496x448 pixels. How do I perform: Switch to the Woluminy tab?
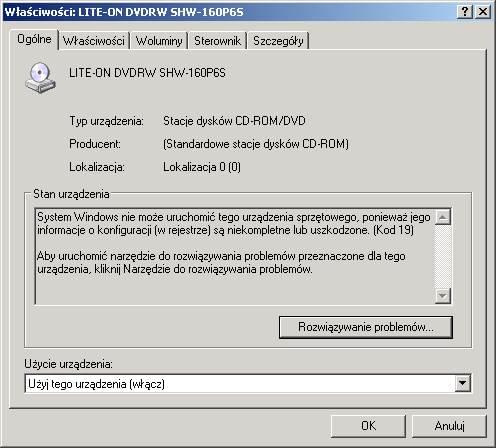coord(159,41)
